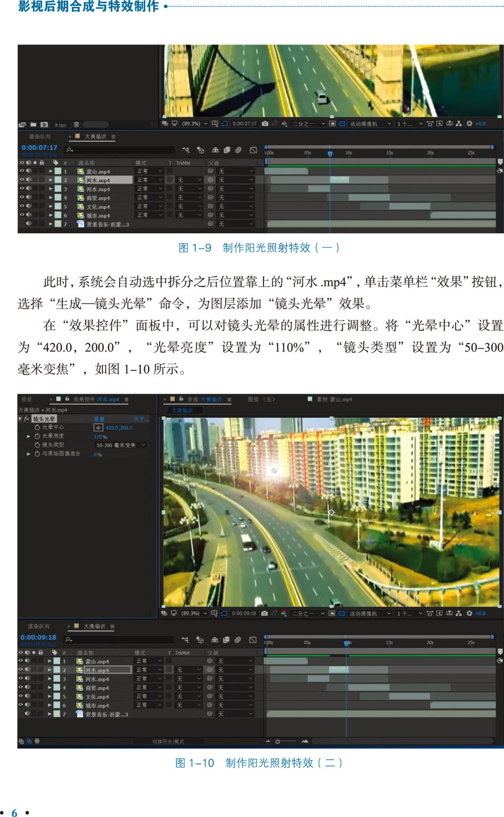This screenshot has width=504, height=817.
Task: Click 重置 link for 镜头光晕 effect
Action: [99, 419]
